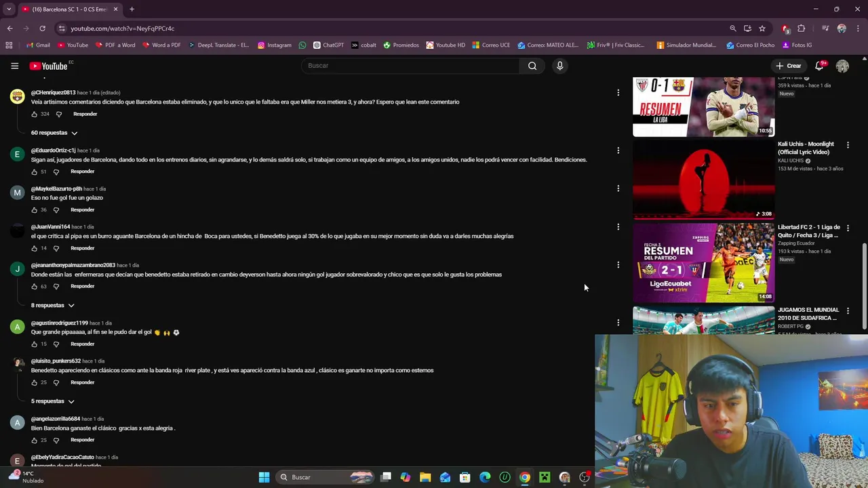Open the YouTube guide hamburger menu
Screen dimensions: 868x488
(x=14, y=66)
